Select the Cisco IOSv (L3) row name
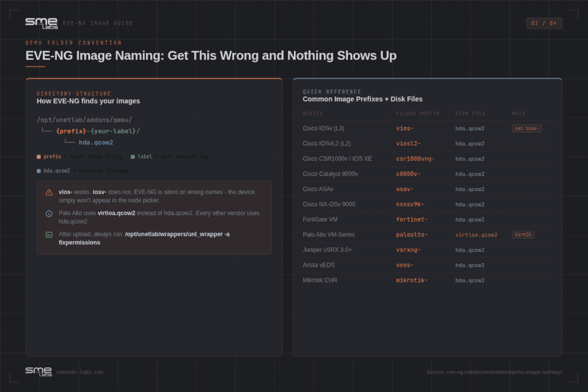This screenshot has height=392, width=588. click(323, 128)
